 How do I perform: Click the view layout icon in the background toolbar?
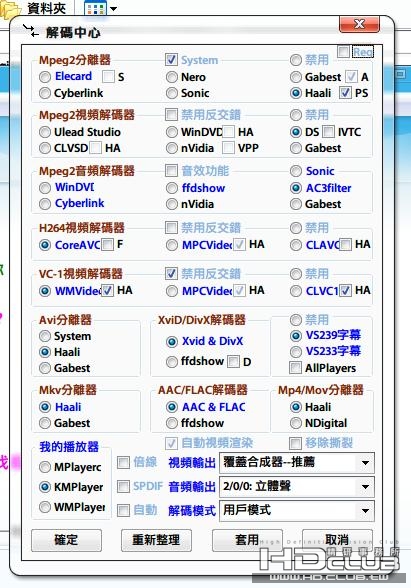pyautogui.click(x=95, y=8)
